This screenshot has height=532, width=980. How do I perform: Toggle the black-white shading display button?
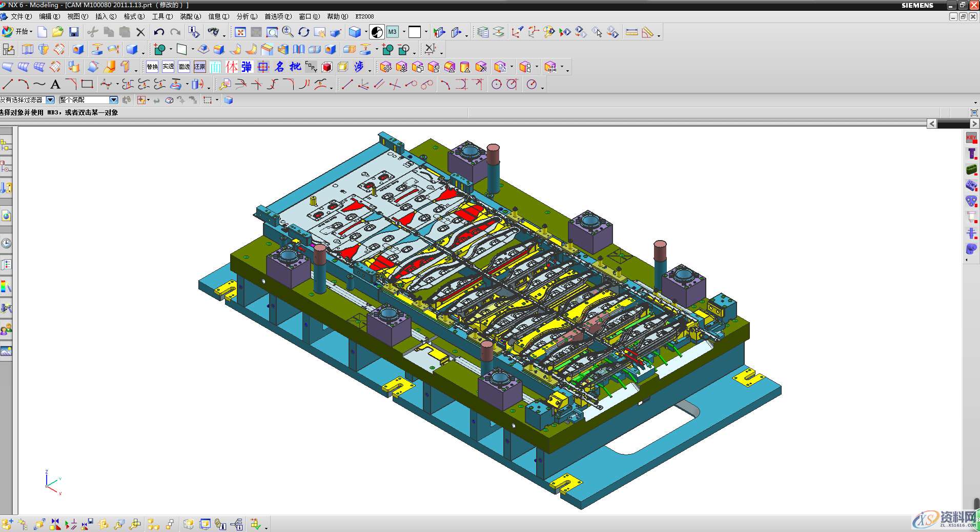point(377,32)
